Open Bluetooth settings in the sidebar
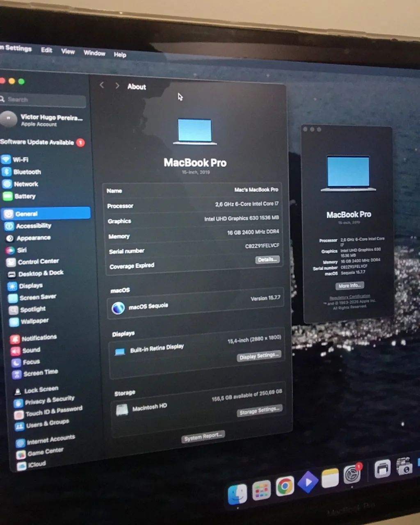This screenshot has height=525, width=420. pos(22,172)
